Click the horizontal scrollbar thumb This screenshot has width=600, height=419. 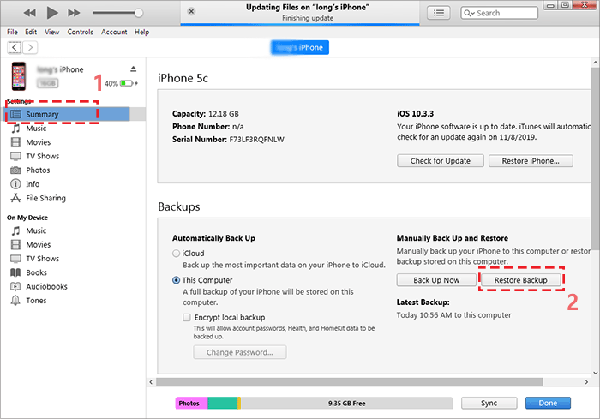point(349,382)
